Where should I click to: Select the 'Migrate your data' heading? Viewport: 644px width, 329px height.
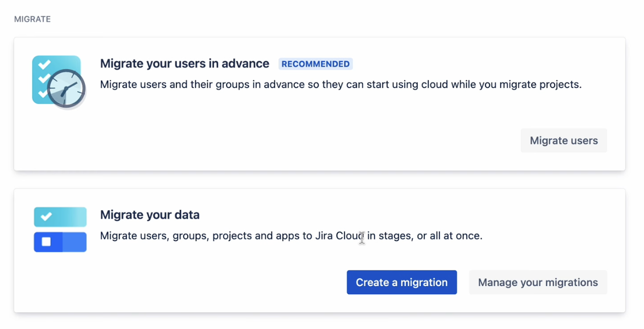(x=150, y=215)
